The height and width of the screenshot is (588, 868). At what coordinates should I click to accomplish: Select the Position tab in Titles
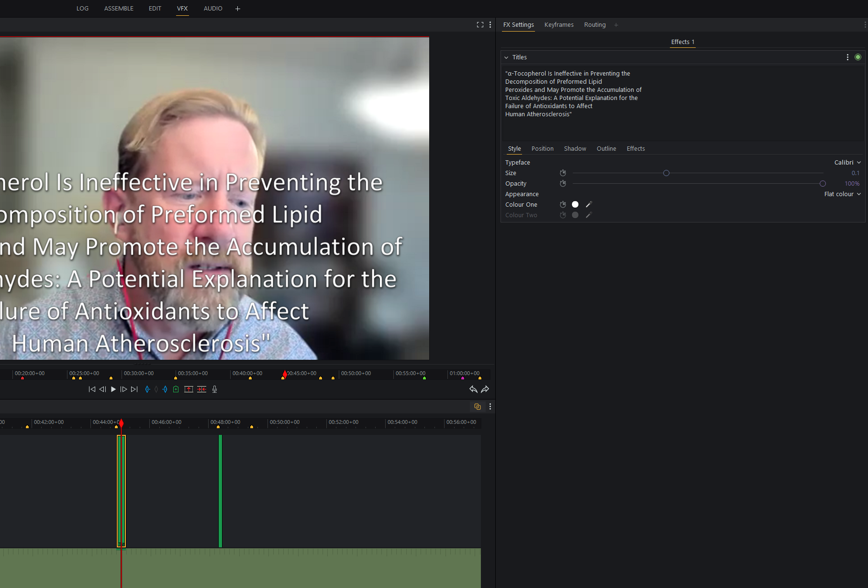[x=543, y=149]
